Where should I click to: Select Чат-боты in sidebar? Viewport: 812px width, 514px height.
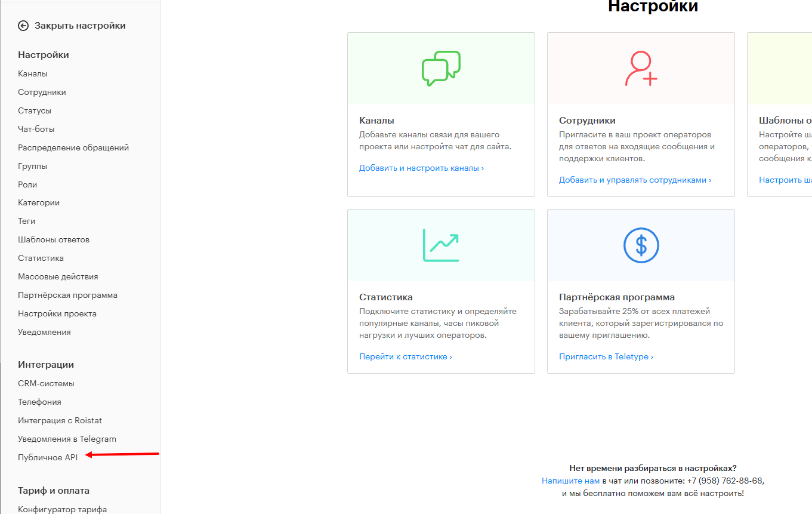coord(36,129)
